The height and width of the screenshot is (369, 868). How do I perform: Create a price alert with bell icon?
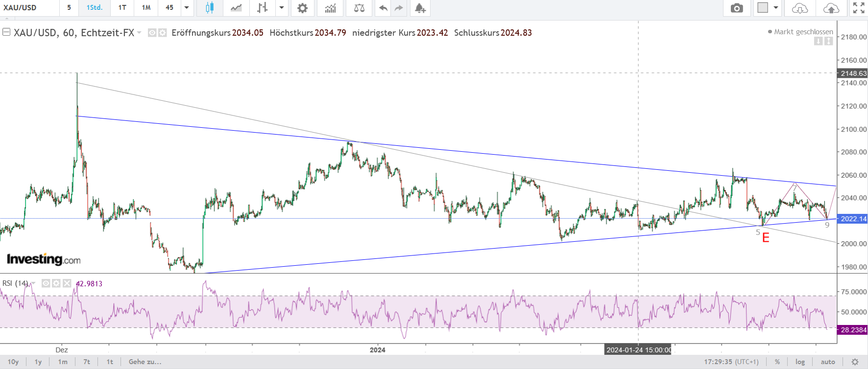pos(420,8)
